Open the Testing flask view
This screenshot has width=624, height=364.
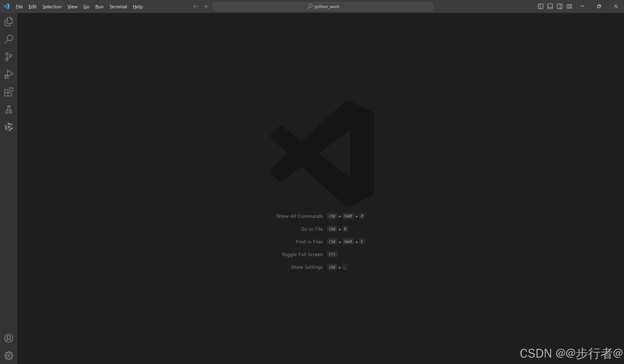[9, 109]
